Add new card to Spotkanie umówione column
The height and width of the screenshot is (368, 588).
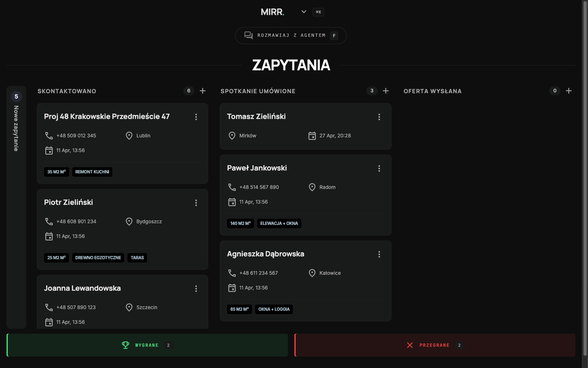coord(385,91)
